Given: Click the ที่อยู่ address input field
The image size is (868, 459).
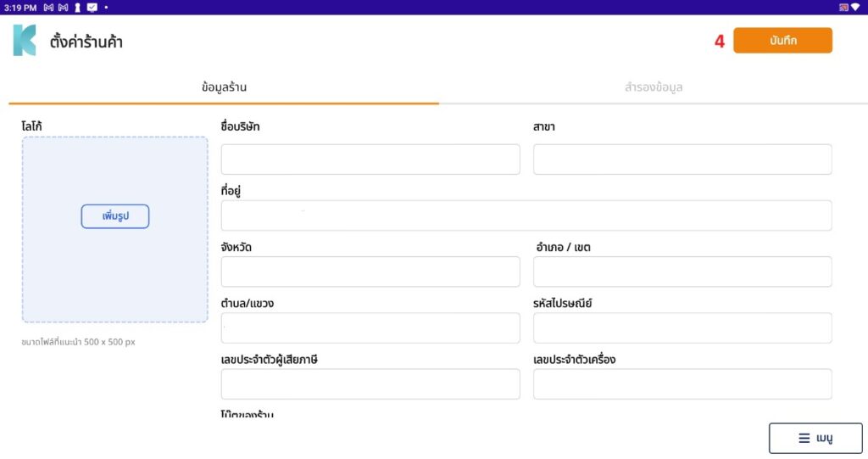Looking at the screenshot, I should tap(526, 216).
